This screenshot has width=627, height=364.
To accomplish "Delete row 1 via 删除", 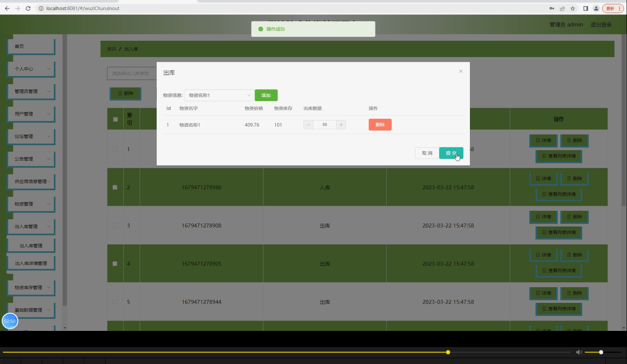I will click(574, 141).
